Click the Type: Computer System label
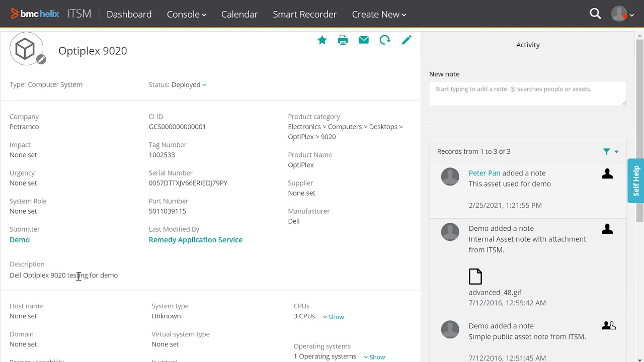 [46, 84]
